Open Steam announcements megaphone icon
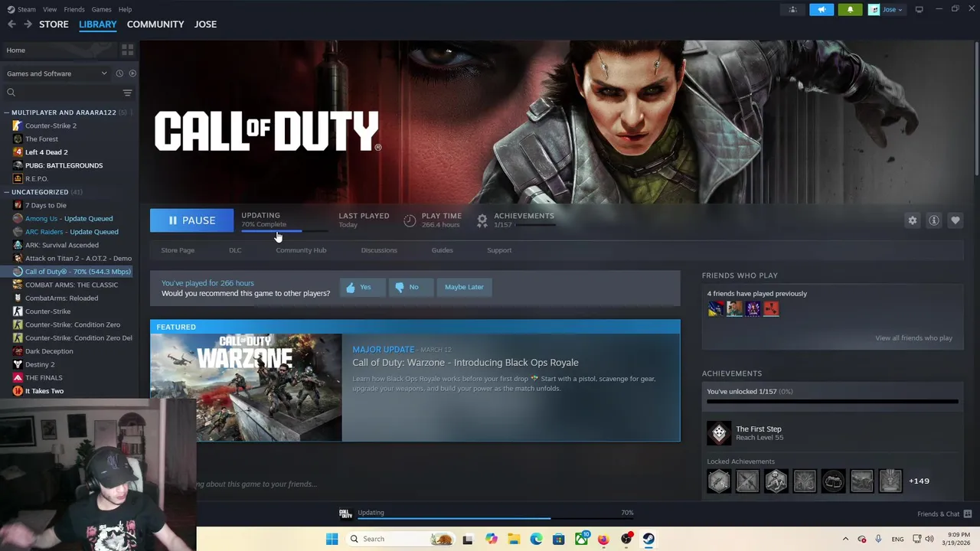 [822, 9]
